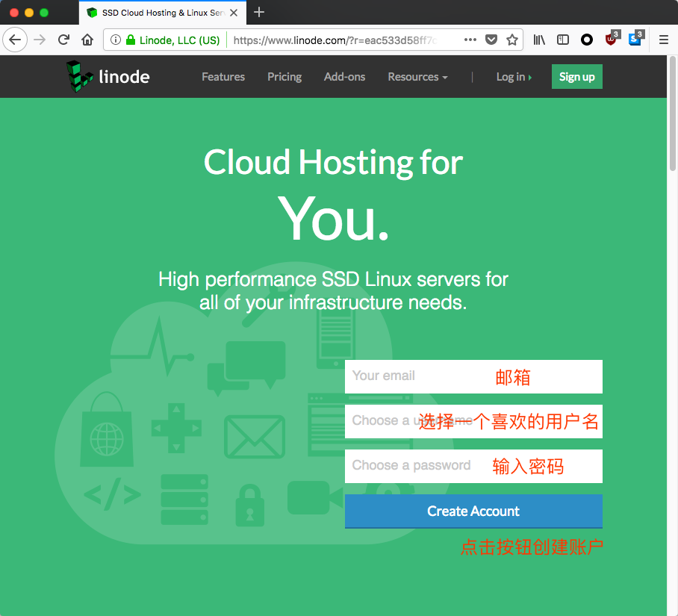Close the SSD Cloud Hosting tab

pos(234,13)
